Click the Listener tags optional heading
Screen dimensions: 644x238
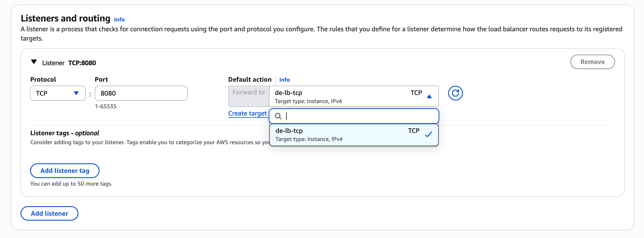(65, 133)
